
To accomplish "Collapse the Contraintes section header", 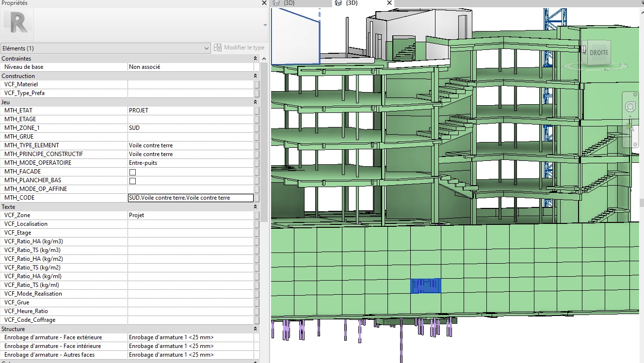I will 255,59.
